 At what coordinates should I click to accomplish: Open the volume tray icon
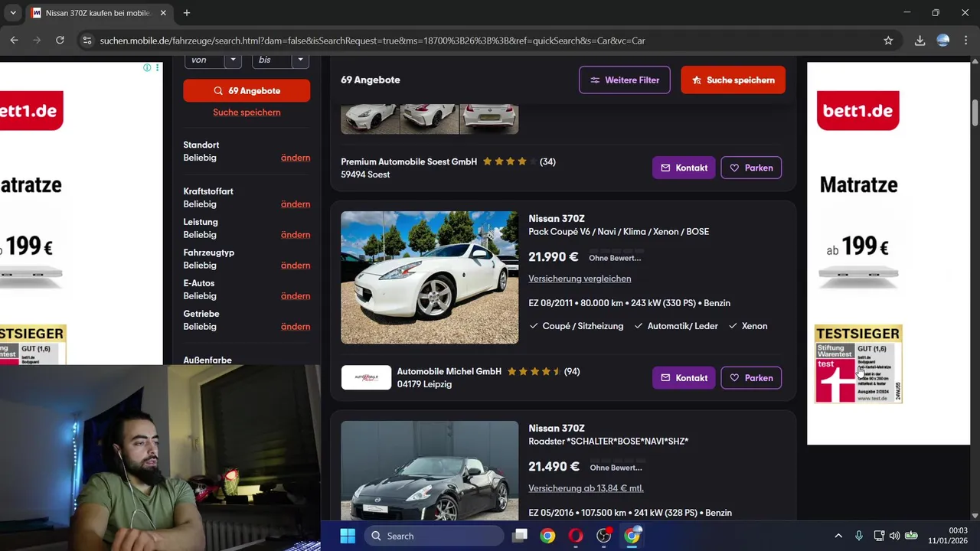coord(894,536)
